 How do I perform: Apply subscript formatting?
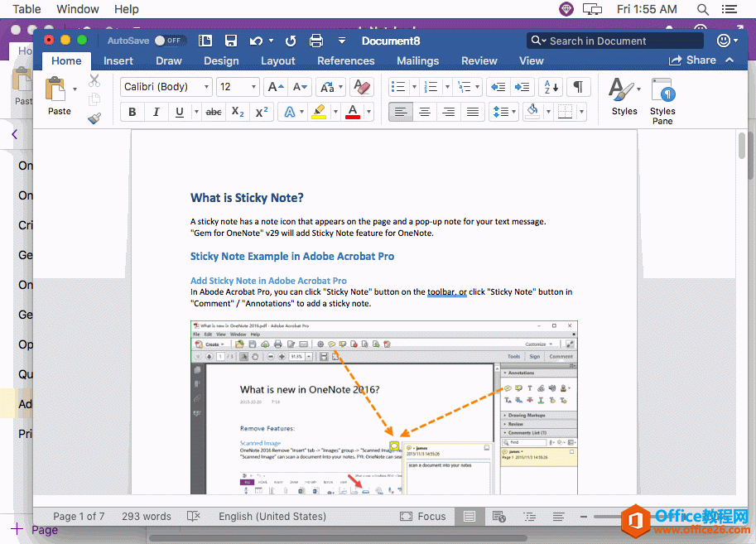238,112
